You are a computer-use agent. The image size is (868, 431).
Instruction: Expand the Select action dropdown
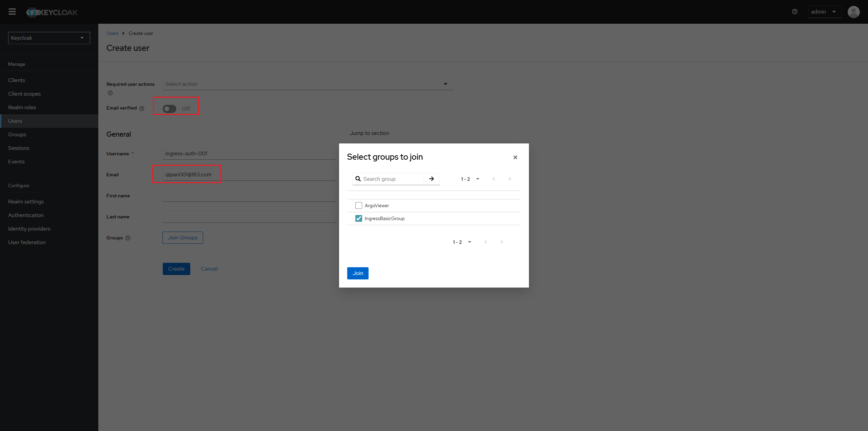click(308, 84)
